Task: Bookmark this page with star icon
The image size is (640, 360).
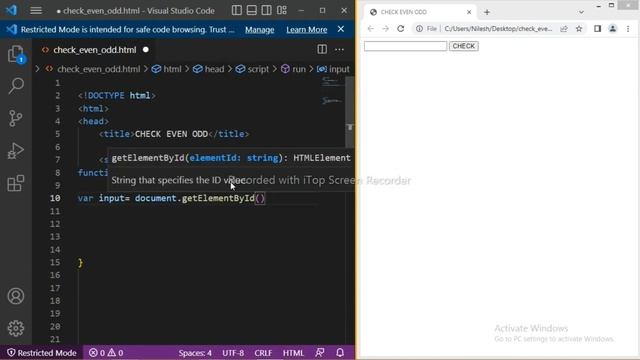Action: 579,29
